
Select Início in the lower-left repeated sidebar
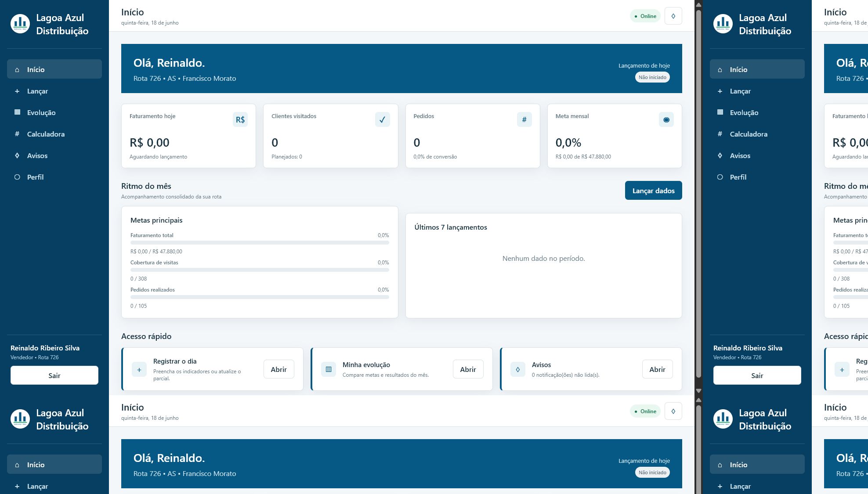[x=54, y=465]
